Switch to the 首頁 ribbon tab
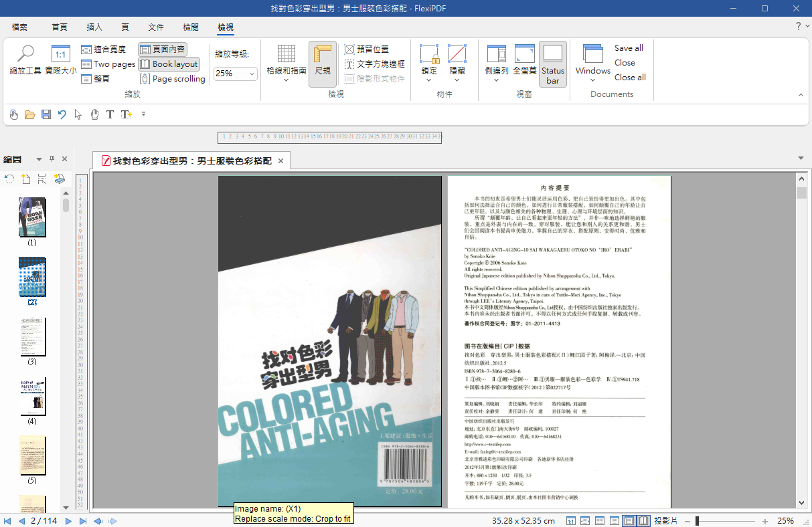The width and height of the screenshot is (812, 527). click(x=60, y=27)
